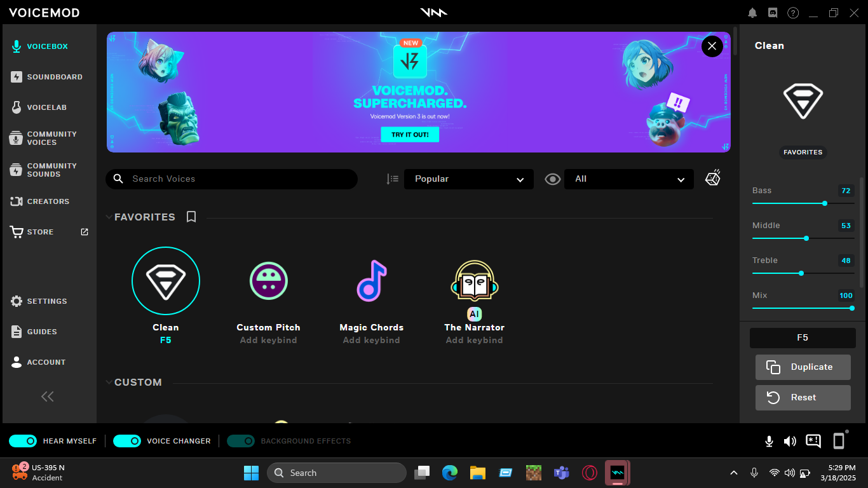Click the FAVORITES tag in right panel
This screenshot has height=488, width=868.
point(803,152)
